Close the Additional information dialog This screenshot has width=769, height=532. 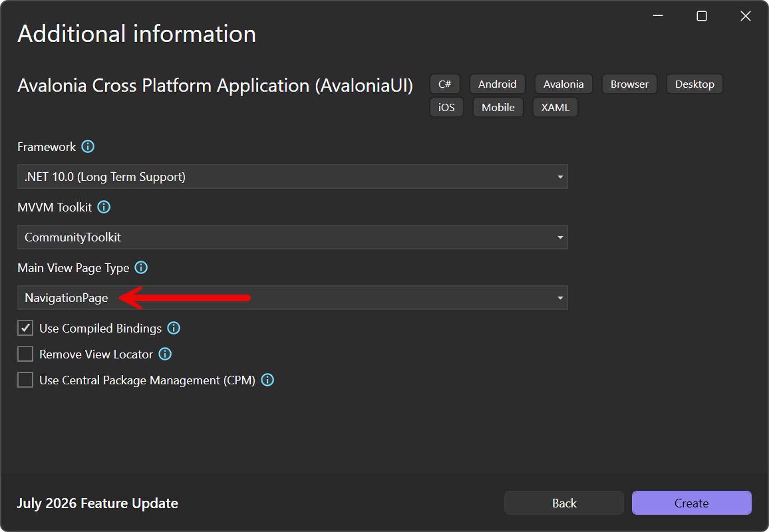pyautogui.click(x=745, y=16)
